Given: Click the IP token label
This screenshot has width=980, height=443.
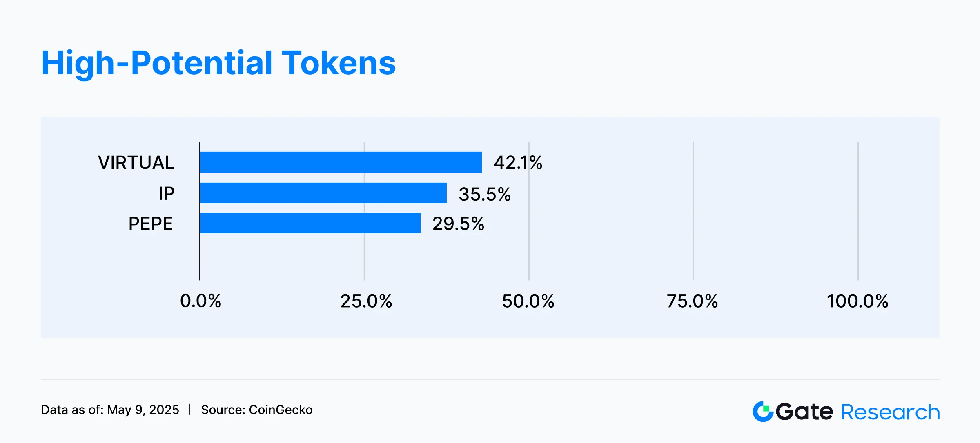Looking at the screenshot, I should 167,193.
